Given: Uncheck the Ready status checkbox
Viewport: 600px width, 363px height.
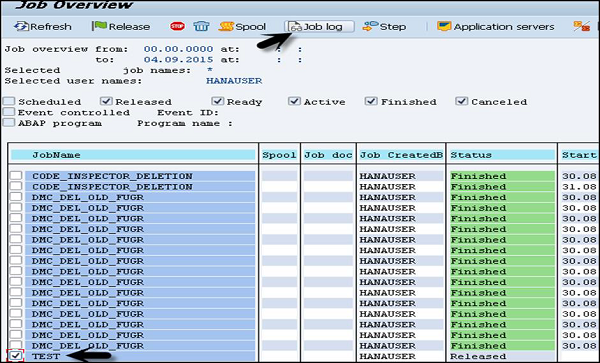Looking at the screenshot, I should (217, 101).
